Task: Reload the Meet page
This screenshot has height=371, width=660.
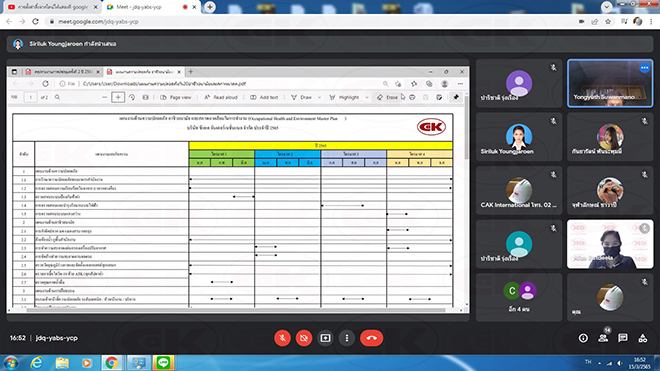Action: [x=35, y=21]
